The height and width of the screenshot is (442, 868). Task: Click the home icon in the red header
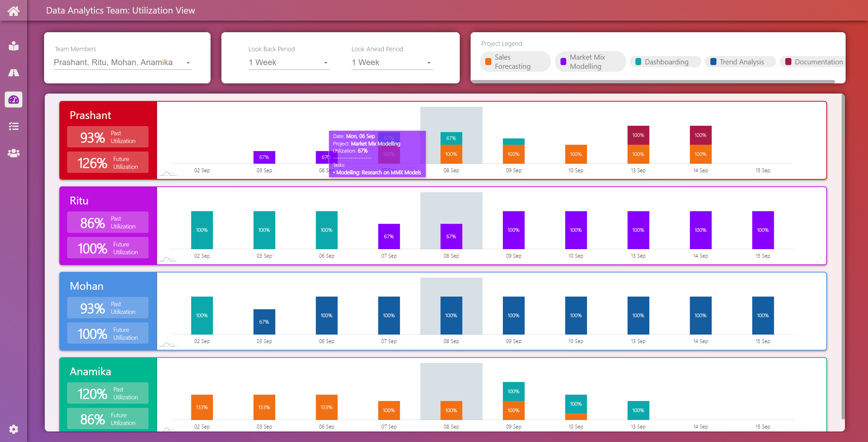[13, 11]
